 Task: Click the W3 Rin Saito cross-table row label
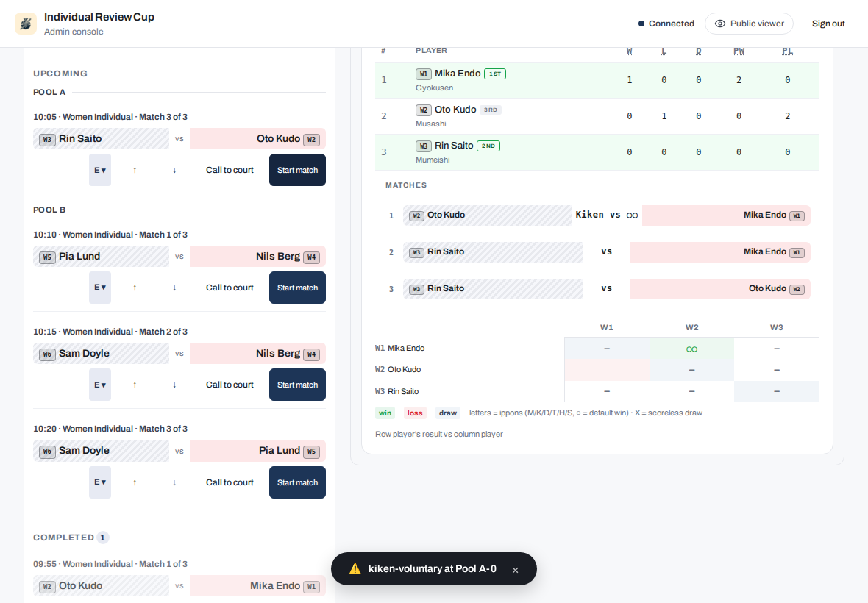point(397,391)
